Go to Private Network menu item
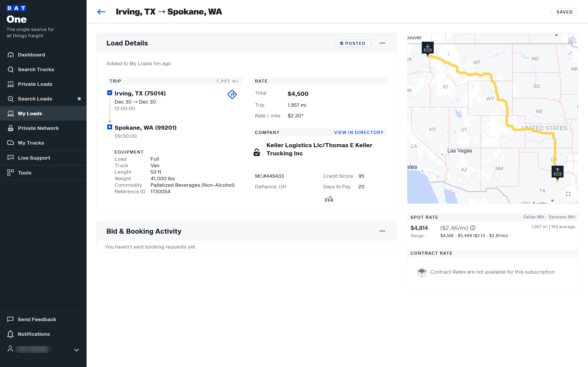The height and width of the screenshot is (367, 588). click(38, 128)
